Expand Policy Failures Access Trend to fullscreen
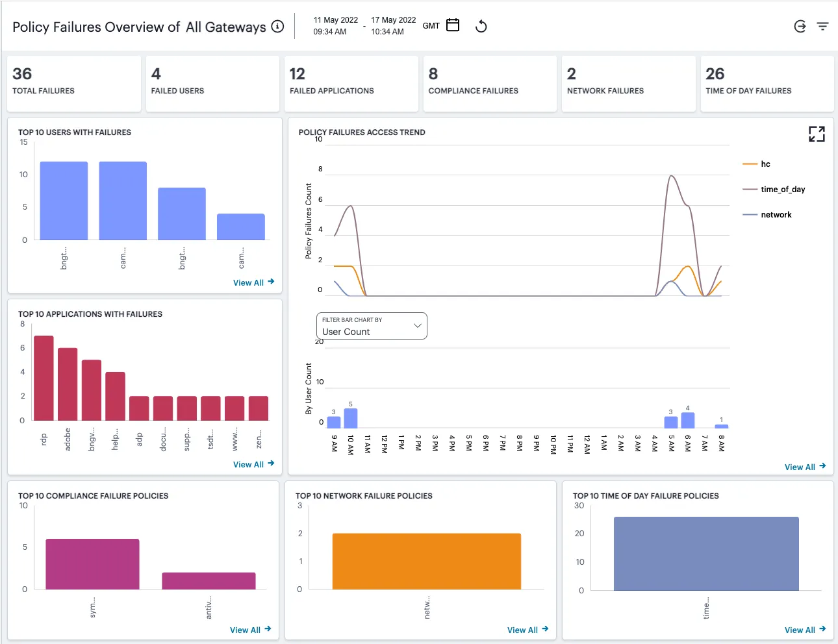Image resolution: width=838 pixels, height=644 pixels. click(817, 134)
